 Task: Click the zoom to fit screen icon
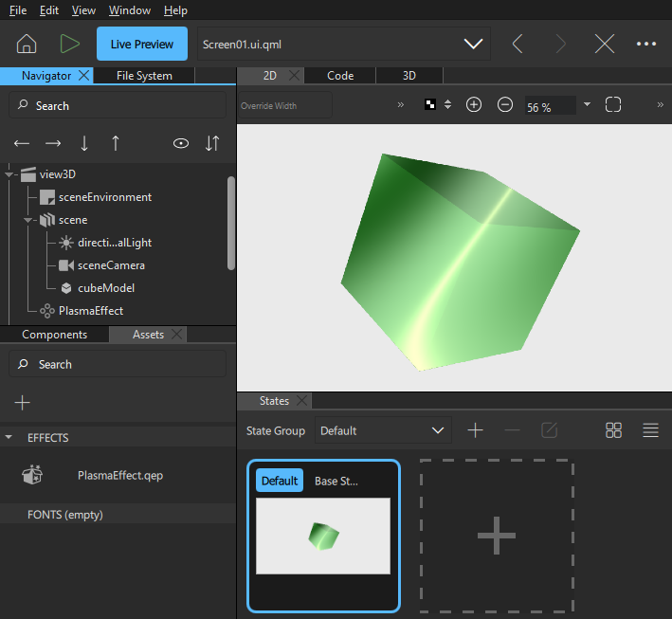pyautogui.click(x=613, y=105)
